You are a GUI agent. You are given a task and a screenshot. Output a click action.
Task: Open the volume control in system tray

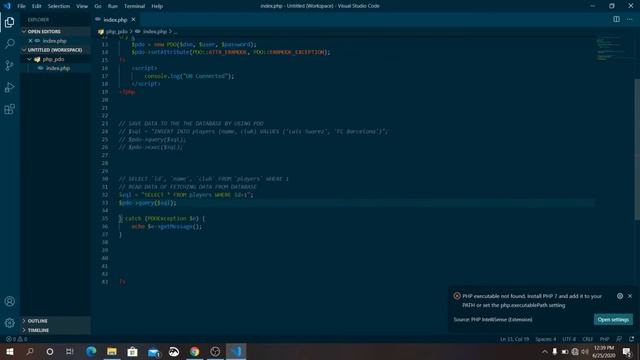coord(585,351)
